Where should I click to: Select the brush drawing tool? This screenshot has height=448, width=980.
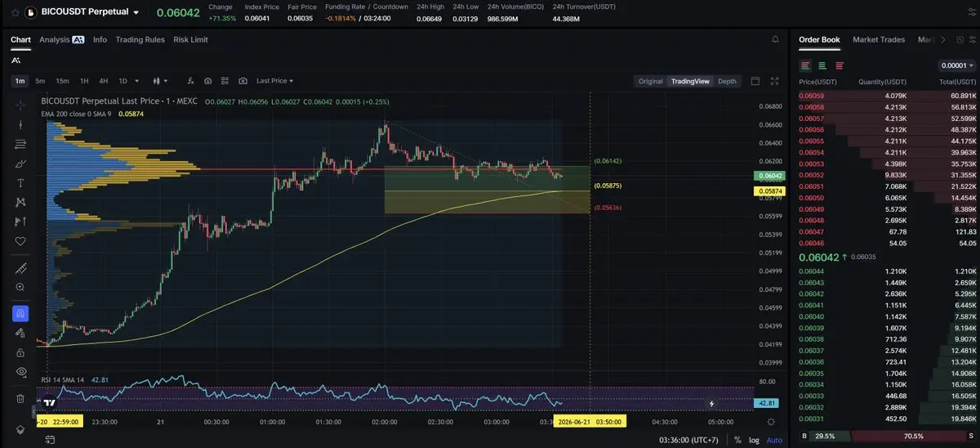(20, 164)
